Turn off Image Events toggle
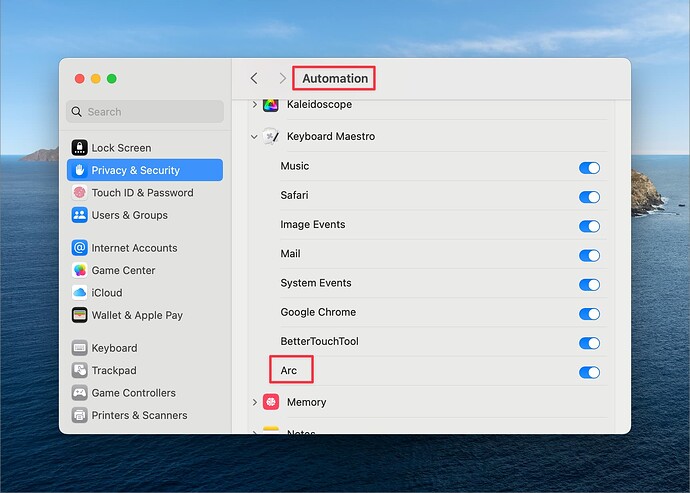Viewport: 690px width, 493px height. [x=589, y=226]
